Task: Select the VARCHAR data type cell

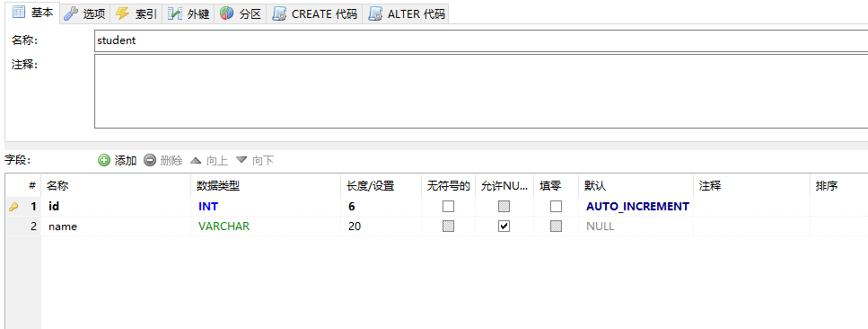Action: tap(266, 227)
